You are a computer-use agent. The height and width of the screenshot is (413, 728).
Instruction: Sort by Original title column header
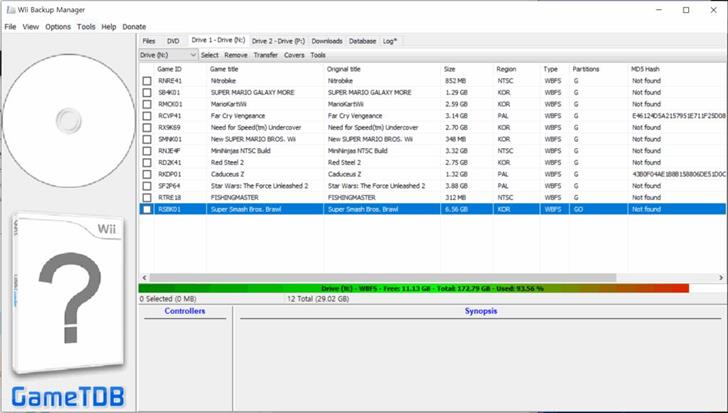382,69
